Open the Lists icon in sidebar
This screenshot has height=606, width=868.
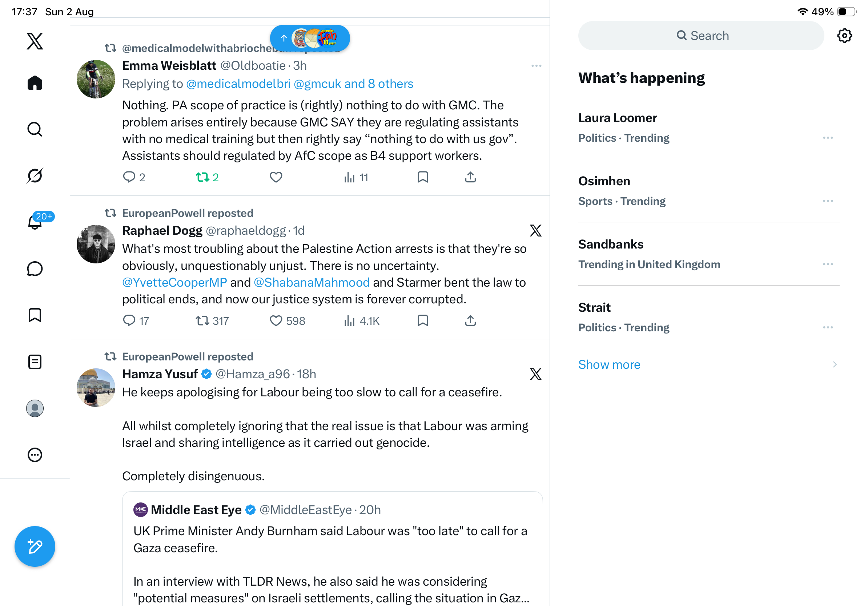click(35, 362)
